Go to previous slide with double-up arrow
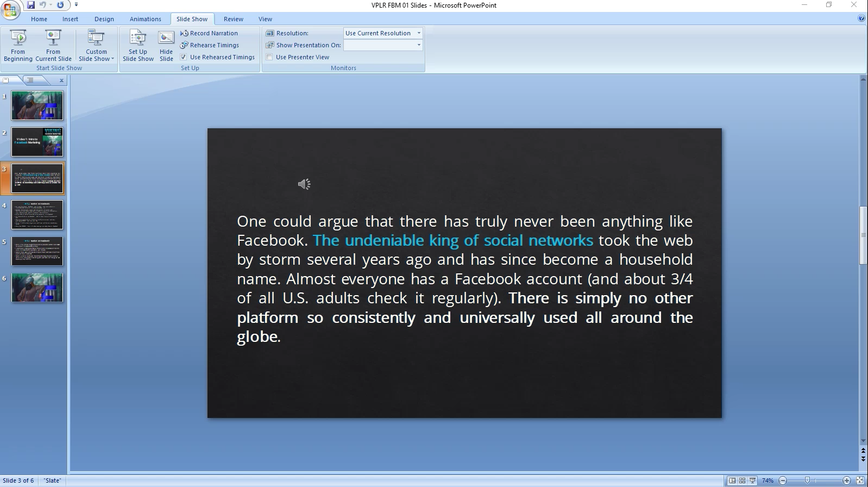The height and width of the screenshot is (487, 868). 863,451
